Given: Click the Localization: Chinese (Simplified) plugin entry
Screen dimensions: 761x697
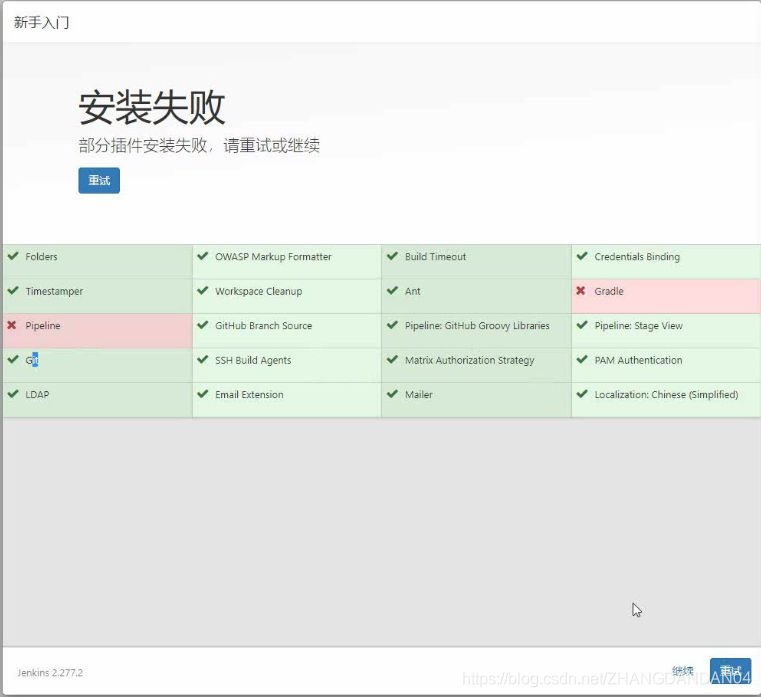Looking at the screenshot, I should [665, 395].
